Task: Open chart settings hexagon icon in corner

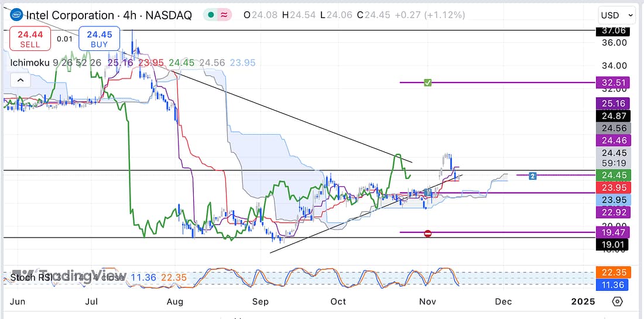Action: click(617, 301)
